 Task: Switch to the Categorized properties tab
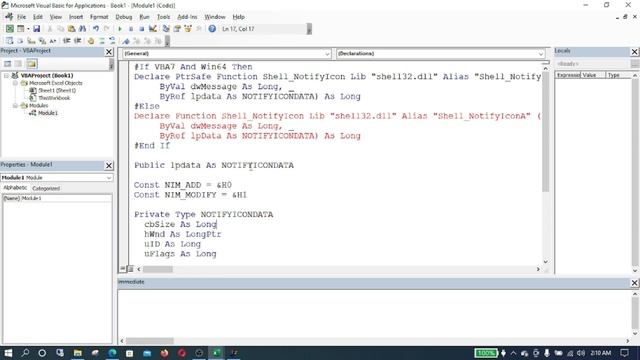pos(46,189)
